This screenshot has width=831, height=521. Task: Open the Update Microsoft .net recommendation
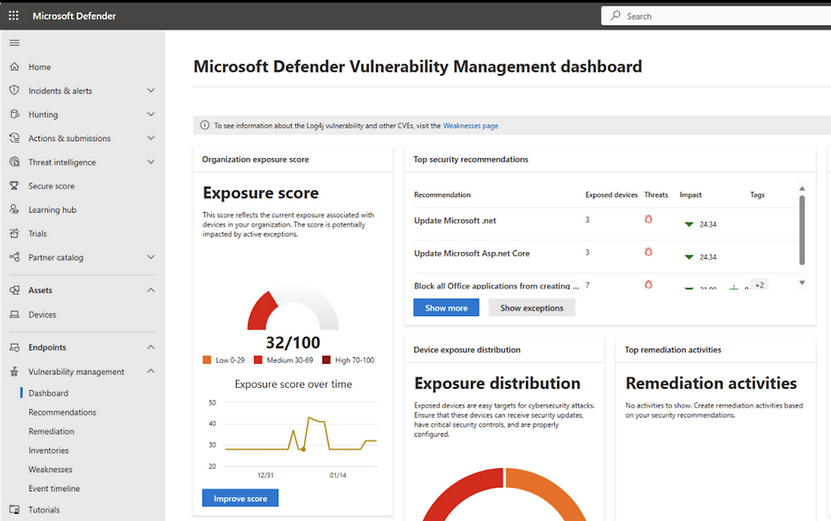(455, 220)
